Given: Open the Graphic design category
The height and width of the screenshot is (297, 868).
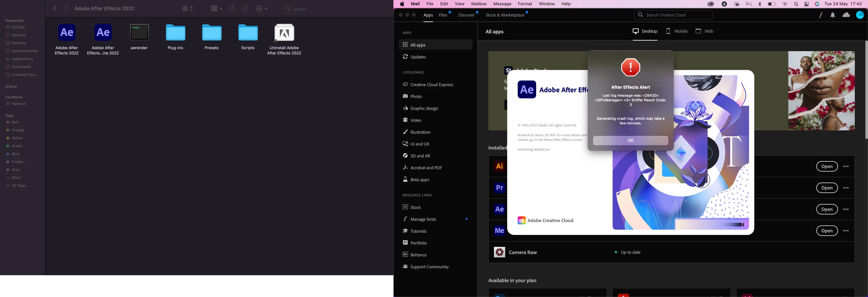Looking at the screenshot, I should tap(421, 108).
